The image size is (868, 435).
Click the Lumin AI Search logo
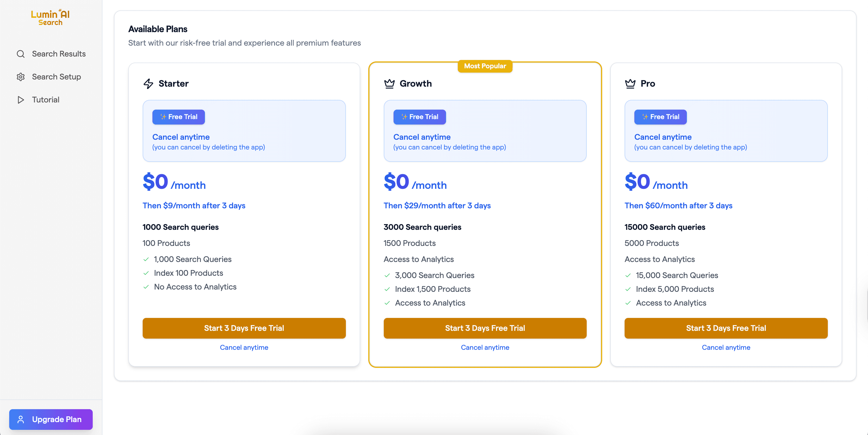[x=50, y=17]
